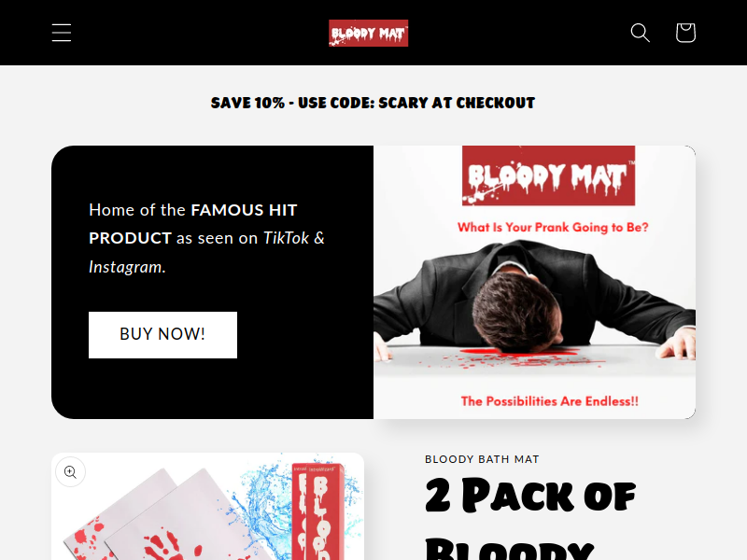747x560 pixels.
Task: Click the 'Home of the FAMOUS HIT PRODUCT' text
Action: click(192, 224)
